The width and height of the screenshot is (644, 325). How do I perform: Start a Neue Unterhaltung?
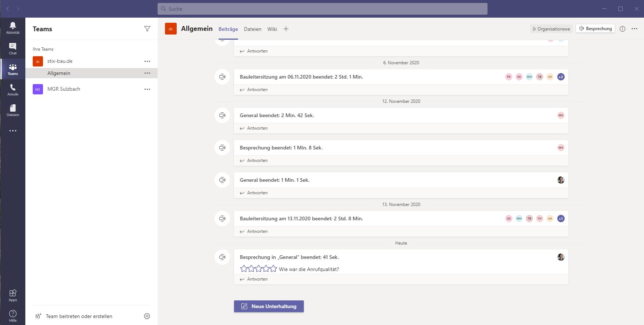[x=269, y=306]
